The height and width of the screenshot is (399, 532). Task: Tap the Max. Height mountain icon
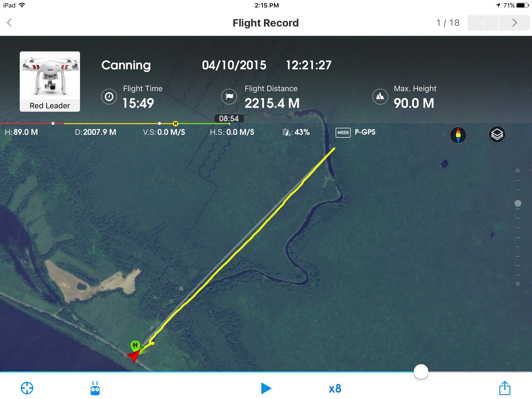pos(380,97)
